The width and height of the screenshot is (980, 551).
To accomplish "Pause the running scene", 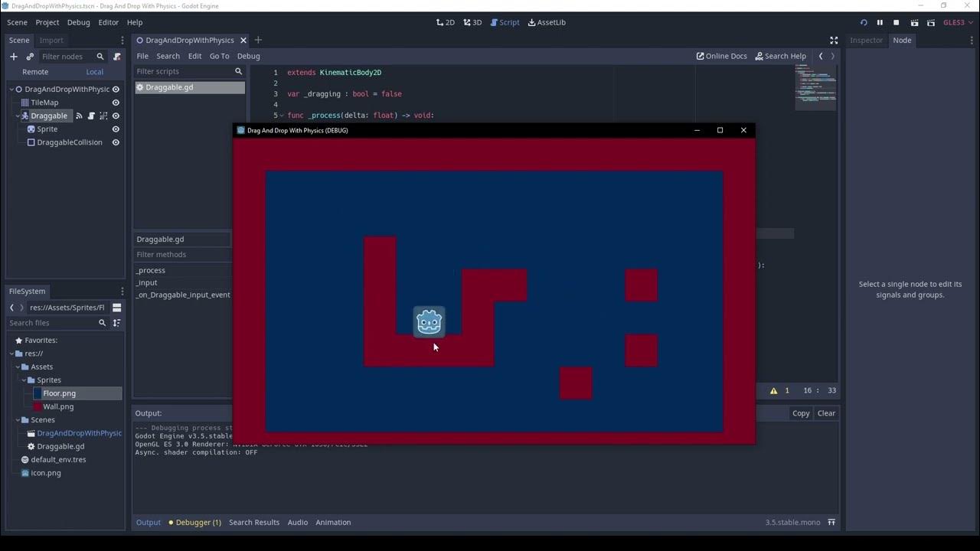I will (x=880, y=23).
